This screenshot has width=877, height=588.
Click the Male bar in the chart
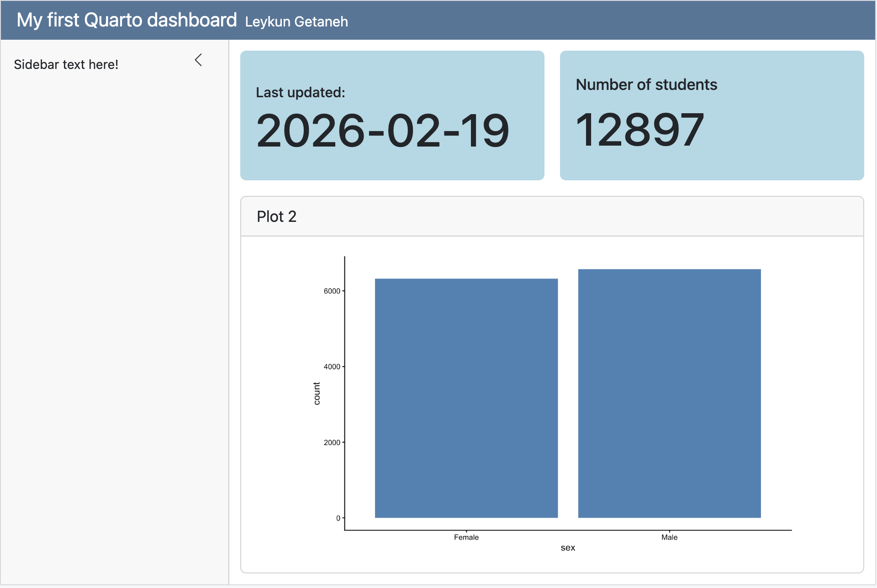(669, 393)
